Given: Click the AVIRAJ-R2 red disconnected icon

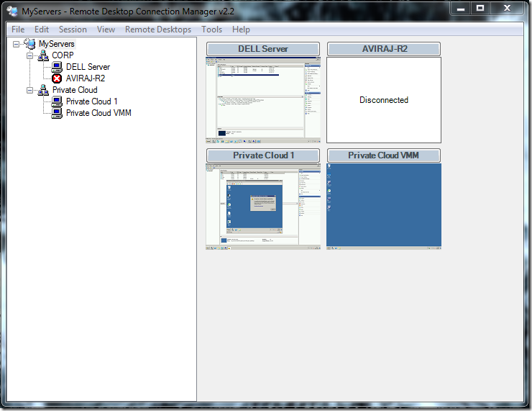Looking at the screenshot, I should point(57,78).
